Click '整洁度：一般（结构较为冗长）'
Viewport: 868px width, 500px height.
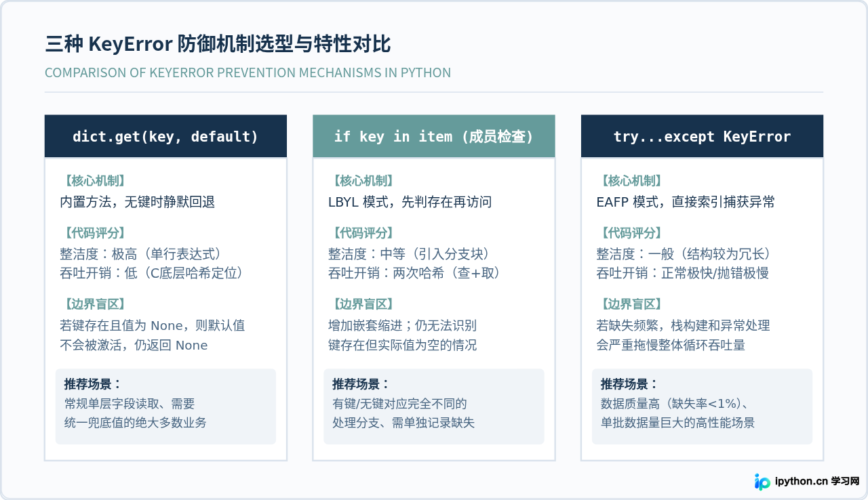(684, 254)
